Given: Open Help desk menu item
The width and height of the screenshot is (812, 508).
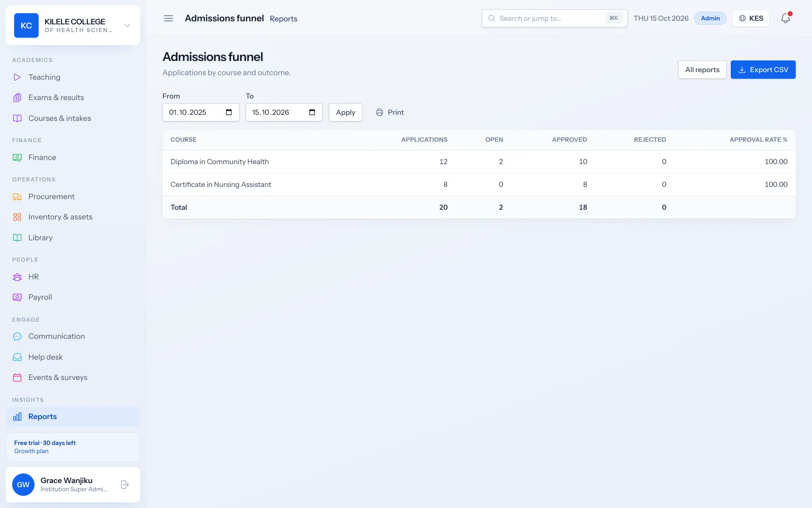Looking at the screenshot, I should 73,357.
